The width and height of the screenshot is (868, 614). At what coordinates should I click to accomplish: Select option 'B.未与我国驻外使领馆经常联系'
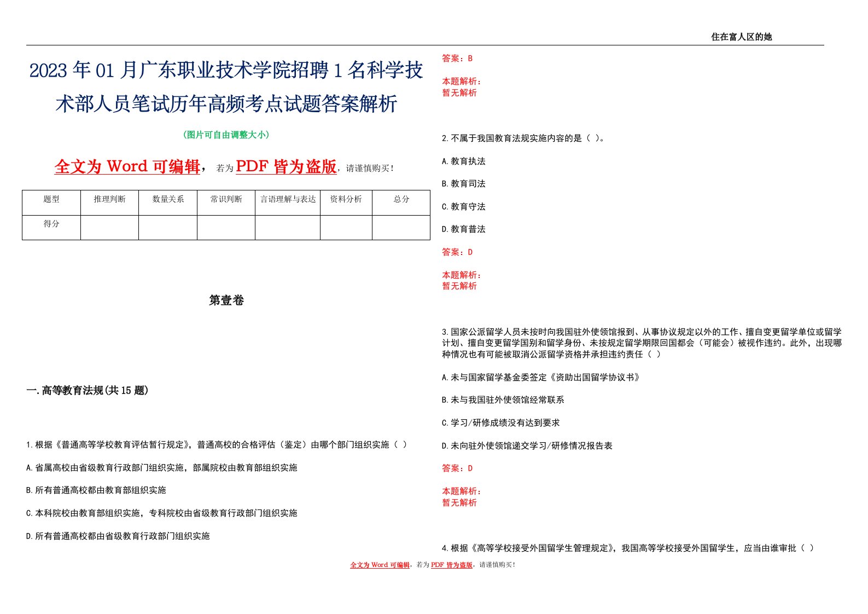point(503,400)
